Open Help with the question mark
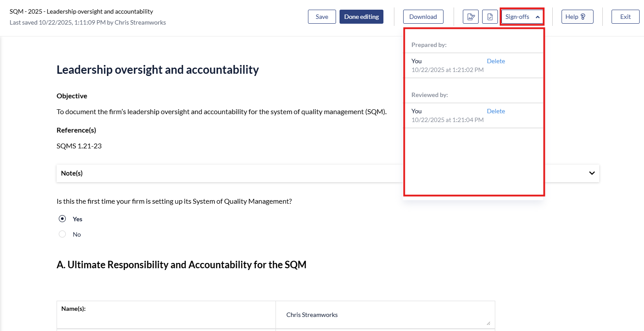Viewport: 644px width, 331px height. pos(577,17)
